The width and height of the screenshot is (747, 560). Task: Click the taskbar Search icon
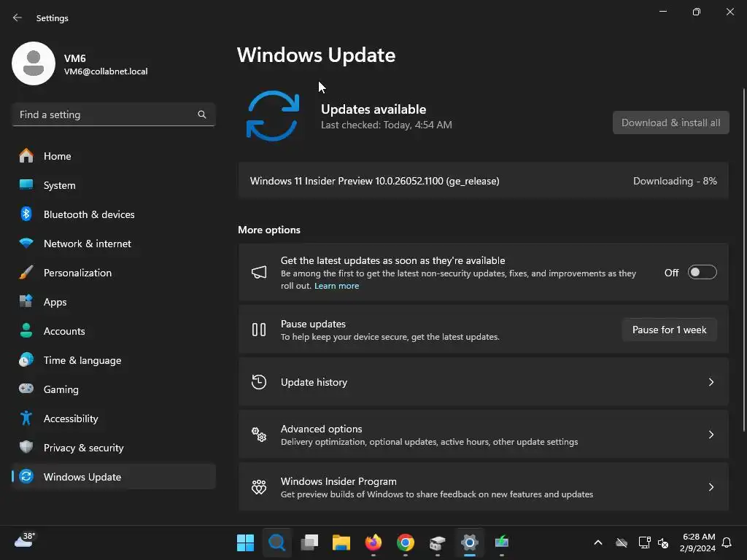click(x=277, y=542)
